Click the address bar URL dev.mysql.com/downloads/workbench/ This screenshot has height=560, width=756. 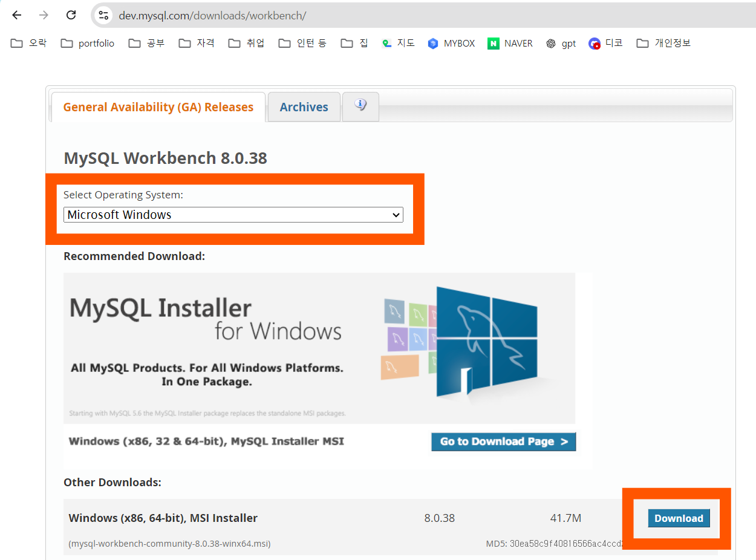pos(212,16)
